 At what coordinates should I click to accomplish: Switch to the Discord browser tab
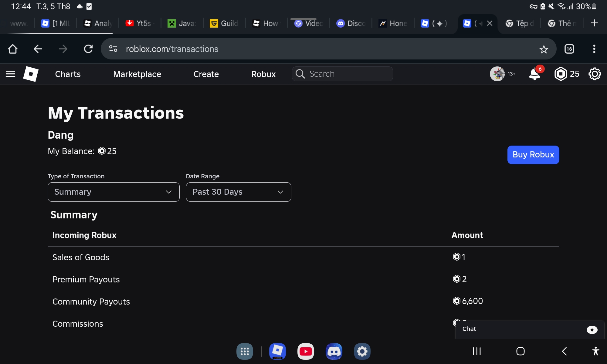coord(351,23)
